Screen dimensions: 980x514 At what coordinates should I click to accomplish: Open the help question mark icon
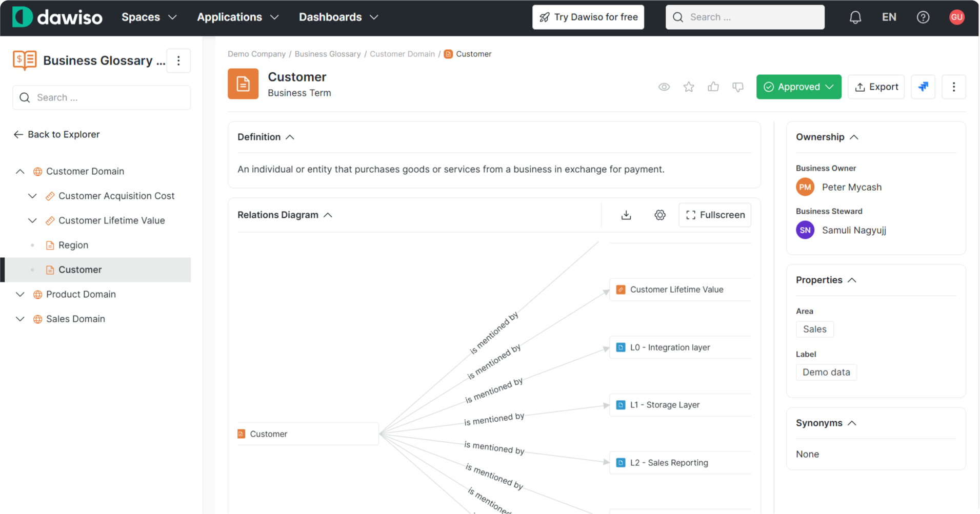(x=923, y=17)
